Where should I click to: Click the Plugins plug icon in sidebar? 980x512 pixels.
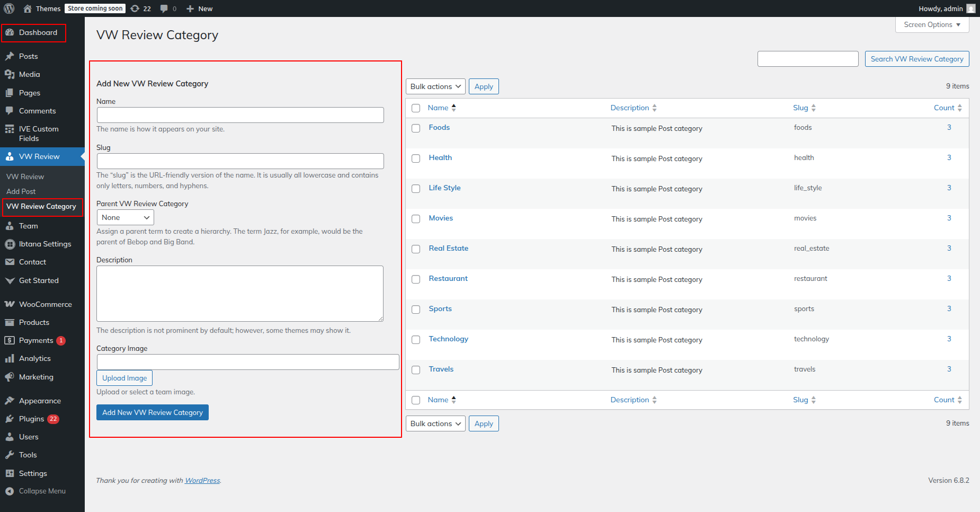coord(10,419)
